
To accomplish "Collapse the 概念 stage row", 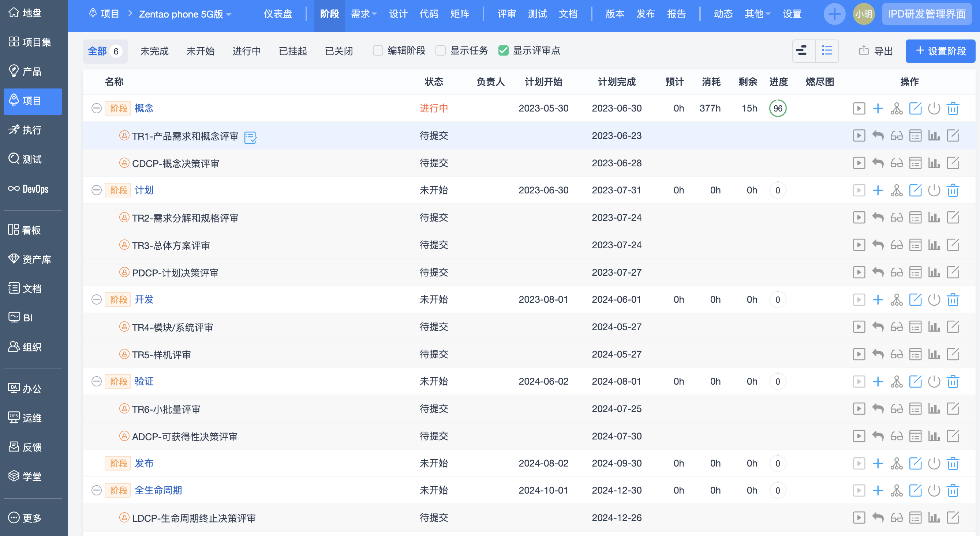I will (97, 108).
